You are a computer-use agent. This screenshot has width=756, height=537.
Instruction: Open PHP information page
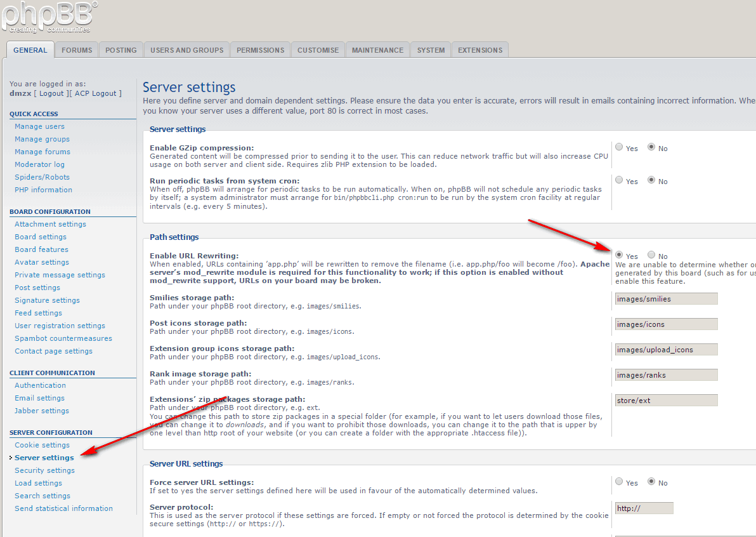click(x=43, y=190)
